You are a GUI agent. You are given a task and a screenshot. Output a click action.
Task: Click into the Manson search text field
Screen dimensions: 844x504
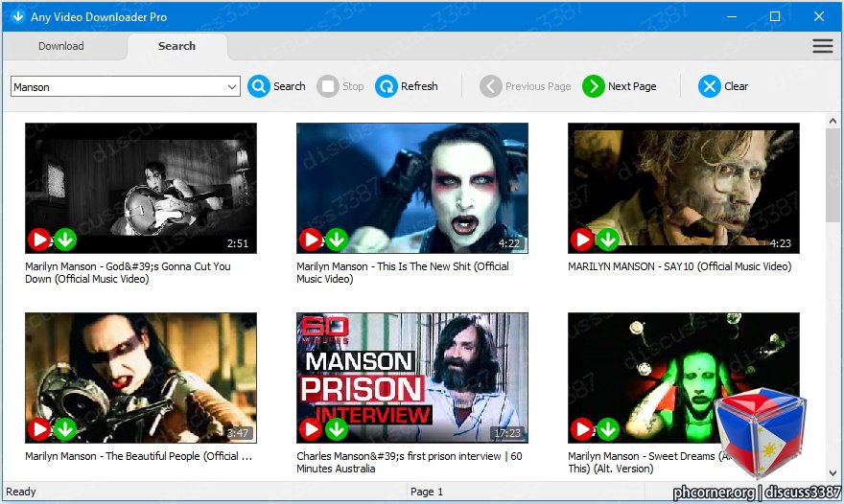coord(118,86)
